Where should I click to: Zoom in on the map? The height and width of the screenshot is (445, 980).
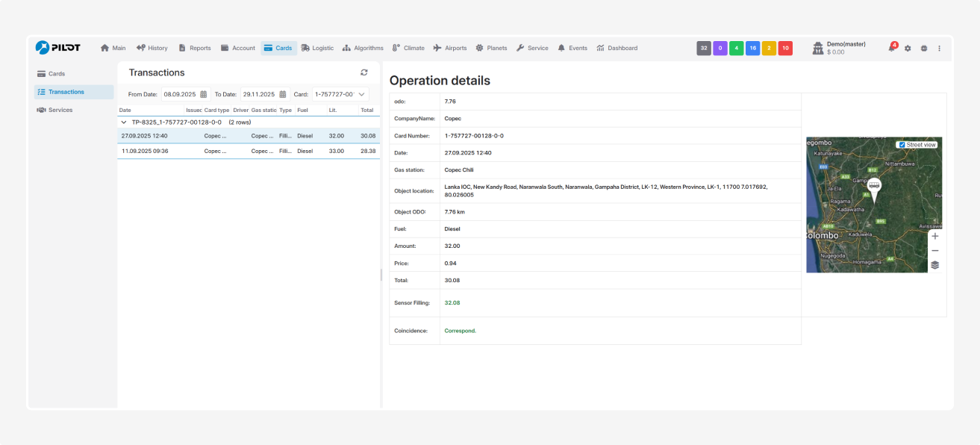(x=934, y=236)
